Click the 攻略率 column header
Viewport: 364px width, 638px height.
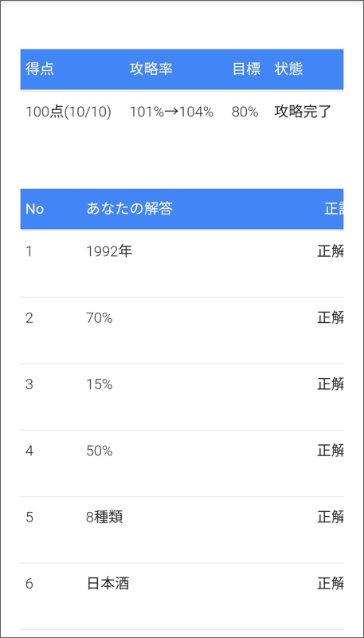pyautogui.click(x=151, y=69)
